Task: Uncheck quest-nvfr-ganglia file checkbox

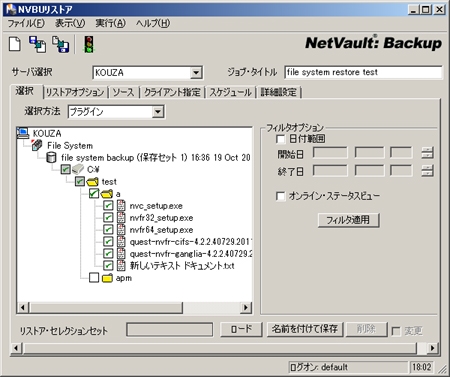Action: click(108, 254)
